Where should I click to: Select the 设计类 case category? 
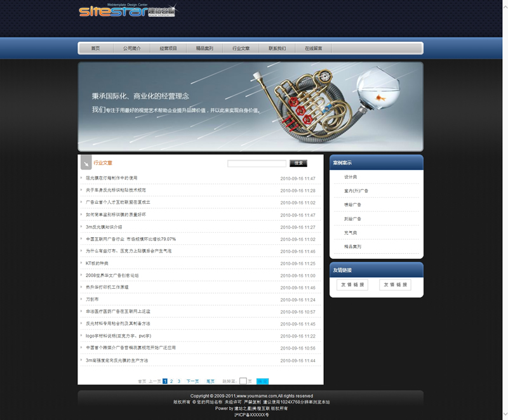(351, 177)
